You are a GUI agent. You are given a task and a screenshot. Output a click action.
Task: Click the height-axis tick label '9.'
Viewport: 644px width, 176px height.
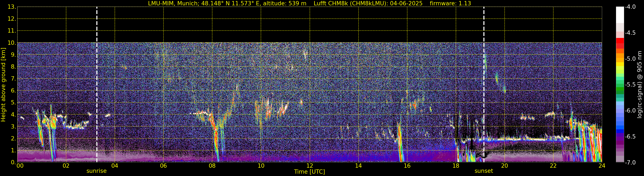[13, 55]
